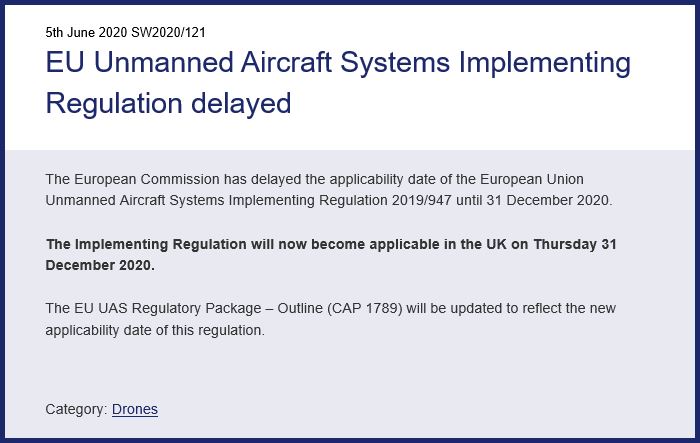Click 'Implementing Regulation' in the bold sentence
This screenshot has width=700, height=443.
tap(161, 244)
